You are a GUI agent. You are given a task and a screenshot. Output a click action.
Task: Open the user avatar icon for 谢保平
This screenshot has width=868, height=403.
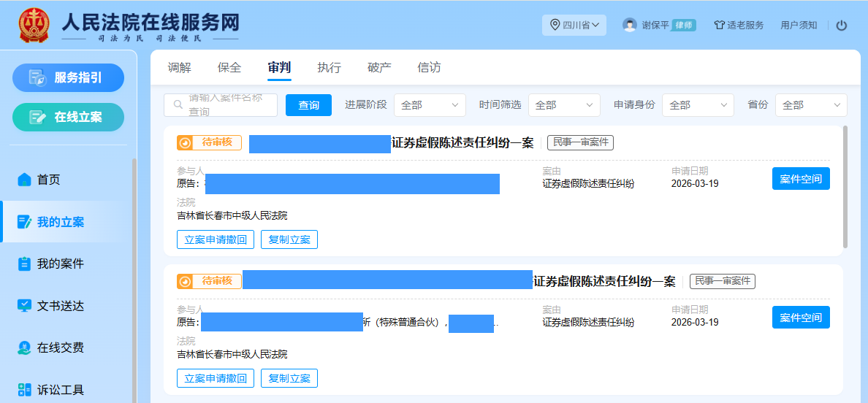coord(629,25)
